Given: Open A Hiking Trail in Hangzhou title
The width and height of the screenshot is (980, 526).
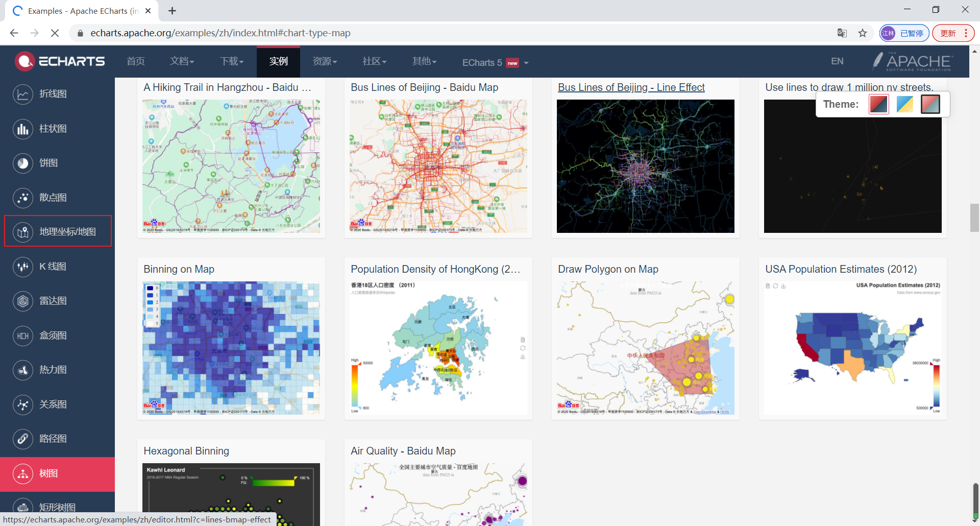Looking at the screenshot, I should (227, 87).
